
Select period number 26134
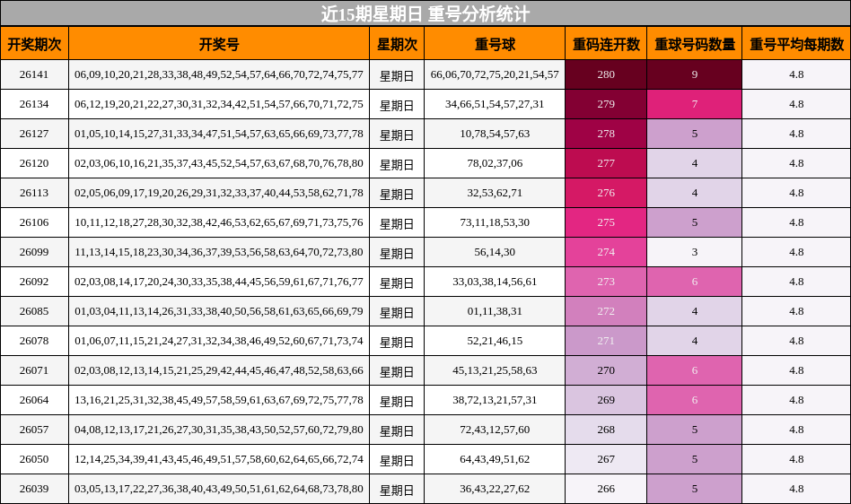pyautogui.click(x=34, y=104)
